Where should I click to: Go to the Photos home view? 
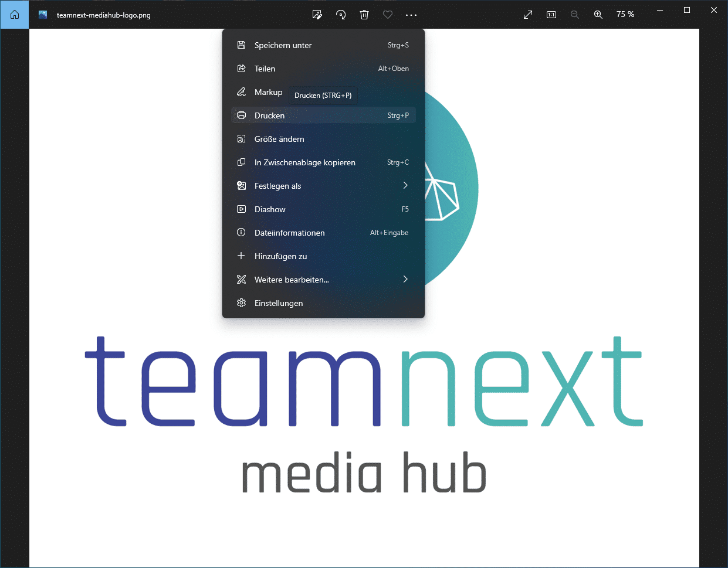(15, 15)
